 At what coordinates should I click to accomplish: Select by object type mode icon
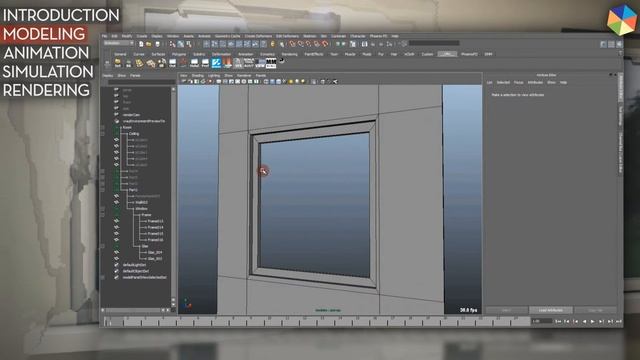180,44
